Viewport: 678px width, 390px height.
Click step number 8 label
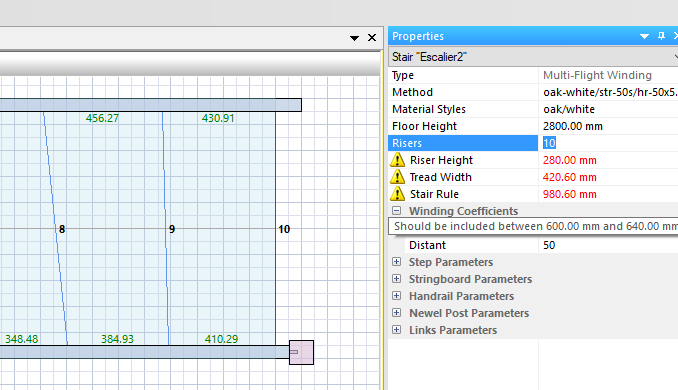tap(62, 229)
